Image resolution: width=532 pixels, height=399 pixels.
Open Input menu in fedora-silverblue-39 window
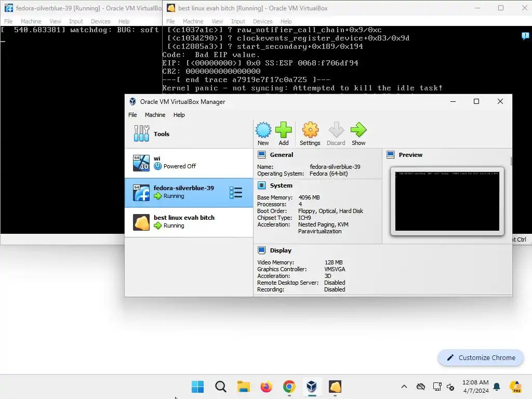[76, 21]
